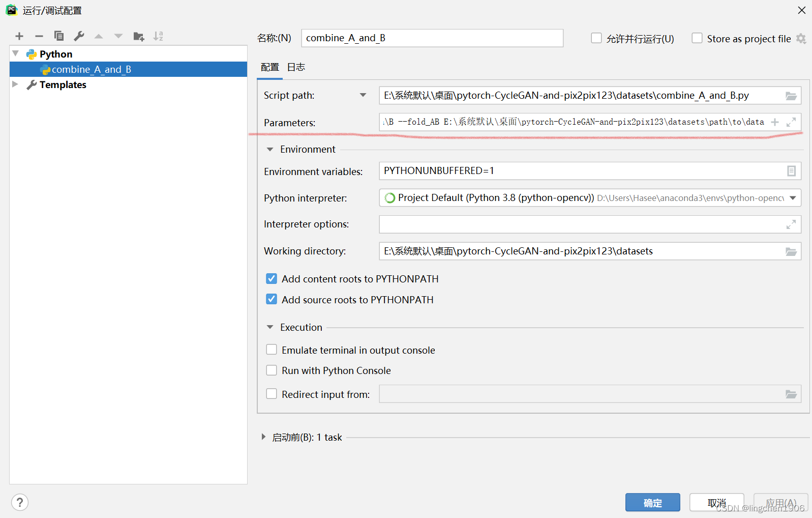Sort configurations alphabetically

[x=159, y=36]
